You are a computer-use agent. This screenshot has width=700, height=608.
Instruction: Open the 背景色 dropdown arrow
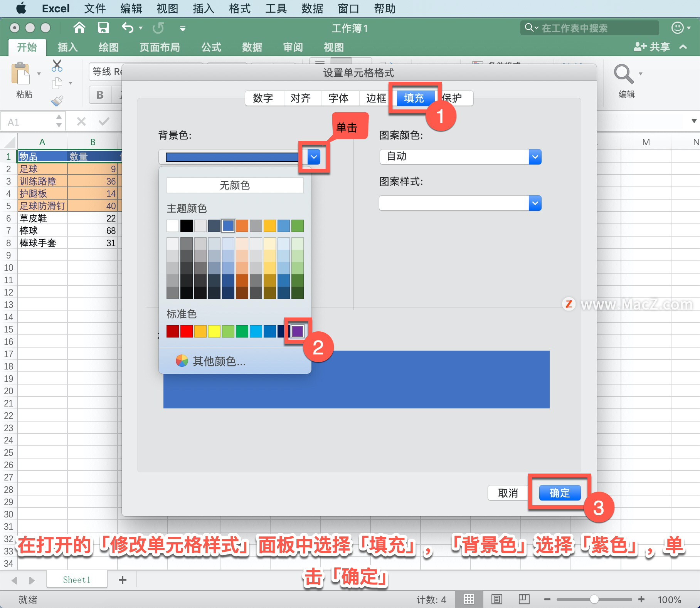click(314, 157)
